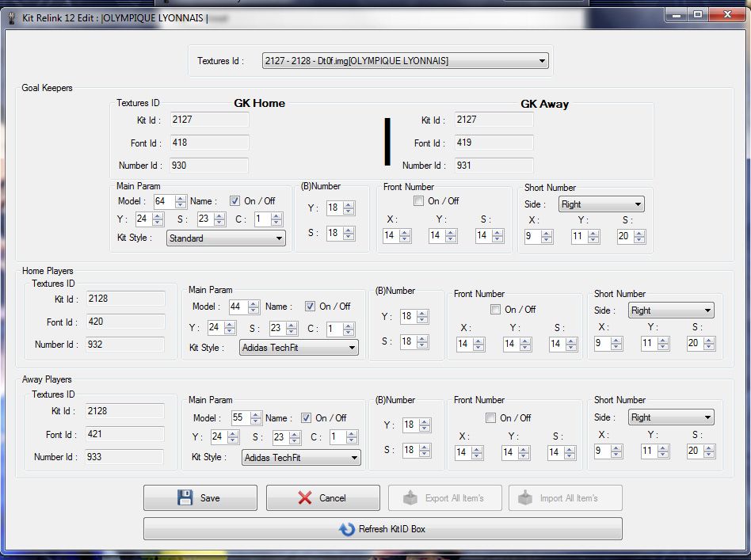Click the Import All Item's box icon
Screen dimensions: 751x560
coord(525,498)
